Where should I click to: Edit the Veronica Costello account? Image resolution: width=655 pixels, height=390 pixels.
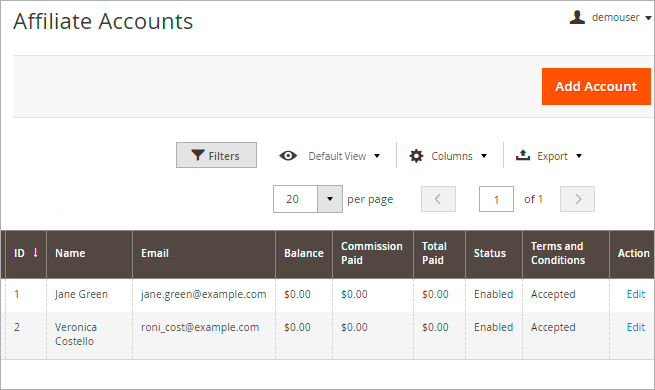[636, 327]
